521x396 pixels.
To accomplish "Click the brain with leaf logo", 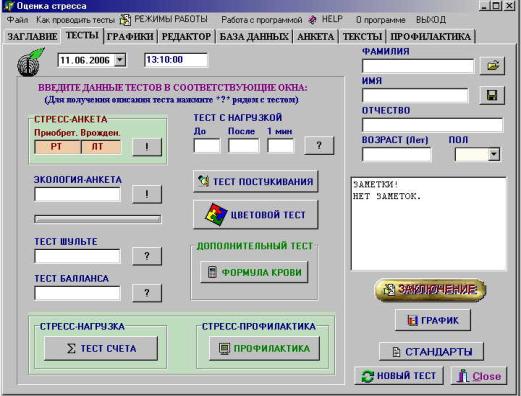I will 30,62.
